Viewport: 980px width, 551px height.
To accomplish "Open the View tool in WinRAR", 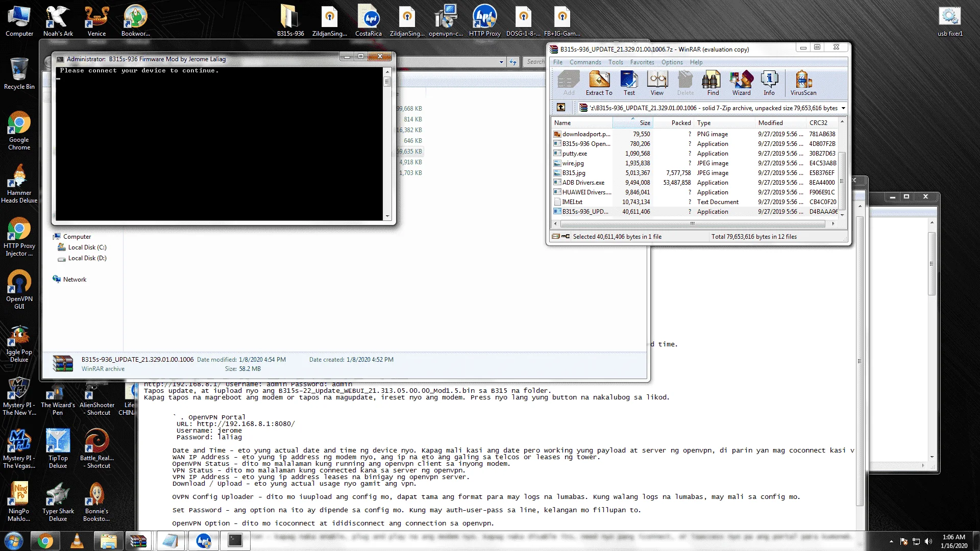I will click(657, 83).
